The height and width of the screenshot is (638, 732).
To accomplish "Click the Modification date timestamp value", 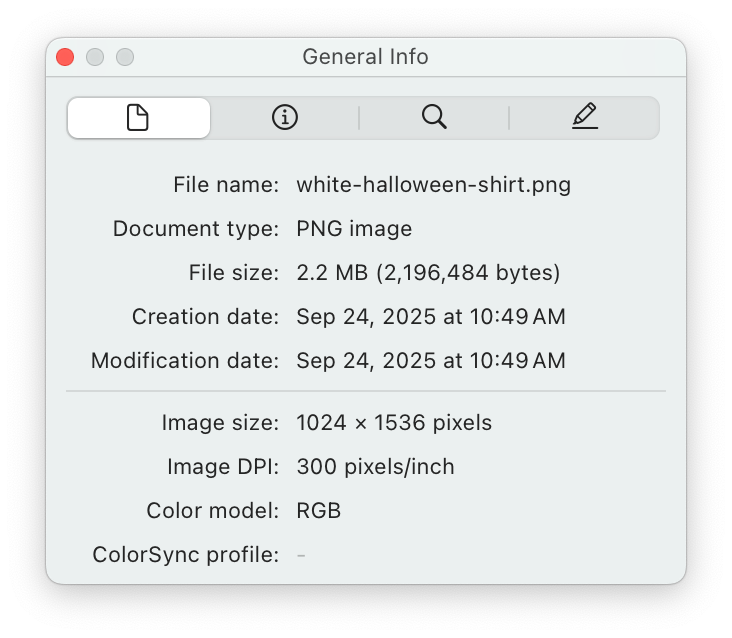I will coord(431,361).
